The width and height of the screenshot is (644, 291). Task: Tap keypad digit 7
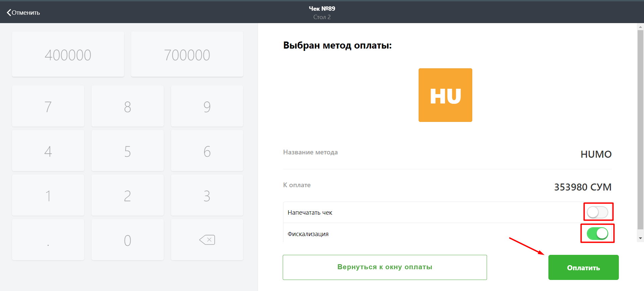tap(48, 106)
